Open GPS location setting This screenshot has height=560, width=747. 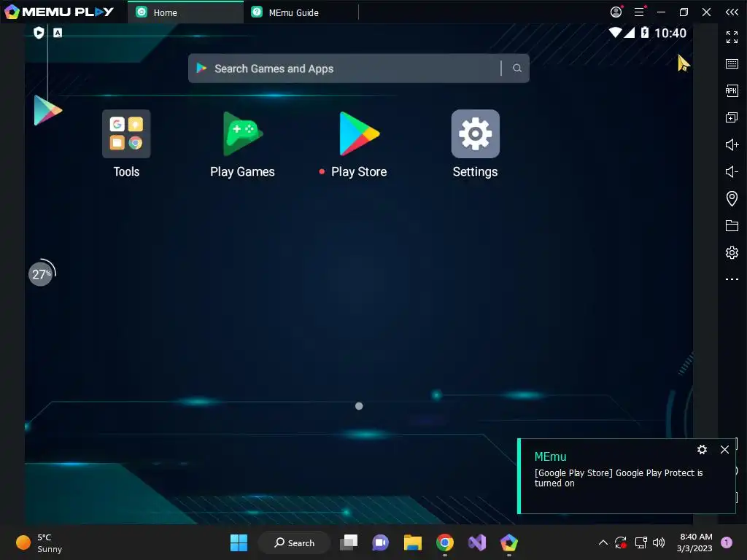coord(732,198)
